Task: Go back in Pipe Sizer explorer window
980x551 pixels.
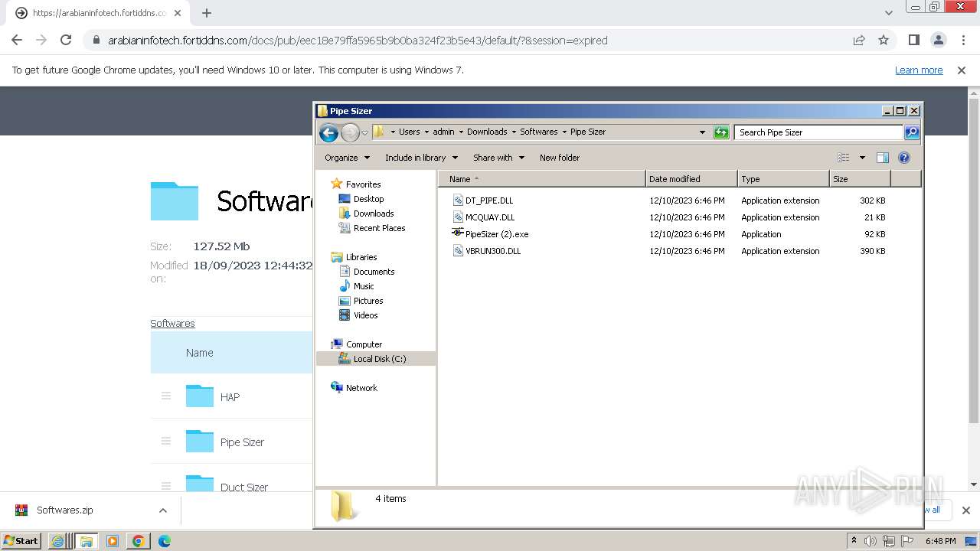Action: [328, 132]
